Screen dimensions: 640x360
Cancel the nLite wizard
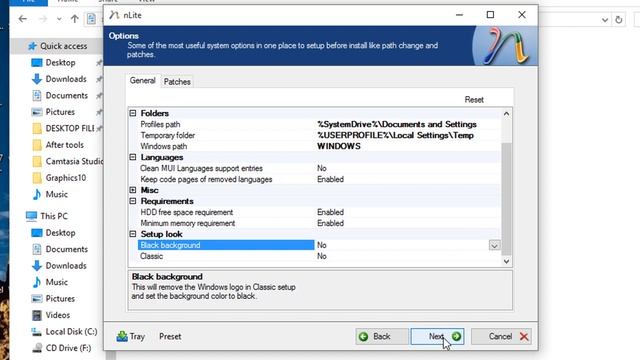[501, 336]
